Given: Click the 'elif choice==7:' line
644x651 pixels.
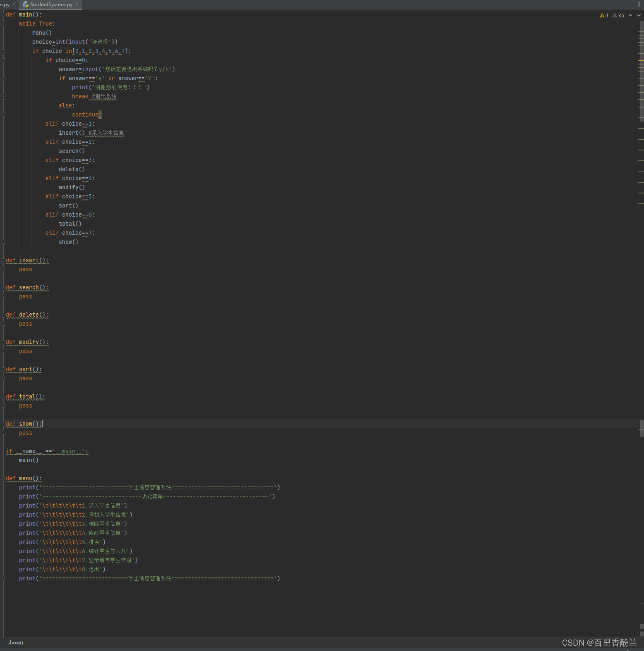Looking at the screenshot, I should (x=70, y=233).
